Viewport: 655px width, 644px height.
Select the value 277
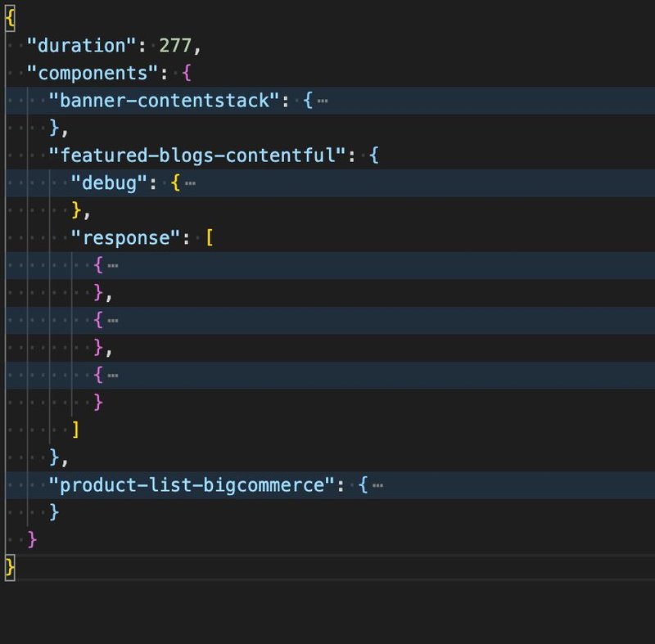tap(175, 46)
